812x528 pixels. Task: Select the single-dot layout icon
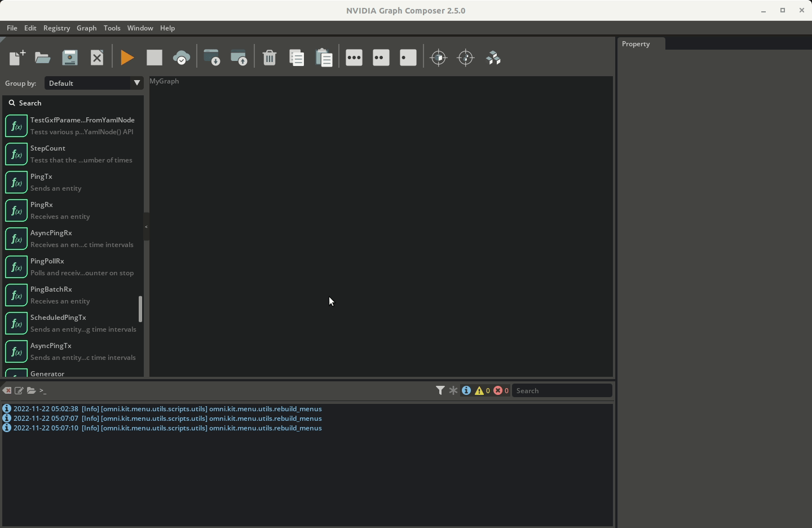point(408,58)
